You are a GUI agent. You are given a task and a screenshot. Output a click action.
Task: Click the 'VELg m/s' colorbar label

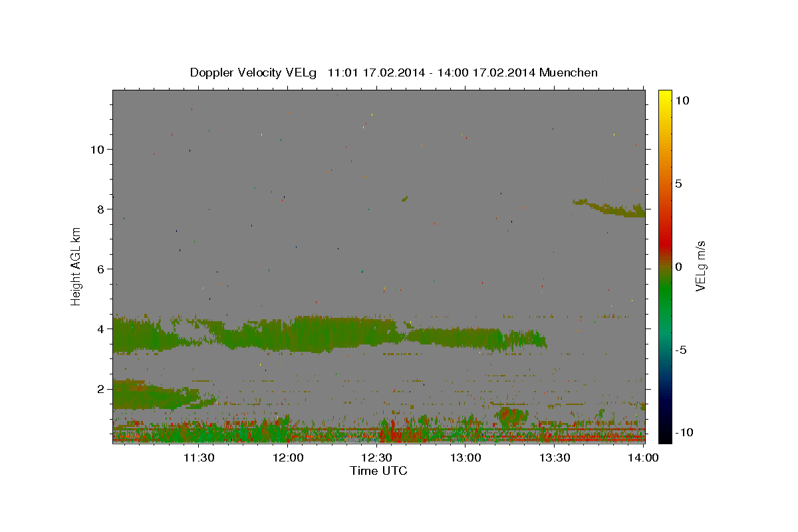pyautogui.click(x=700, y=266)
